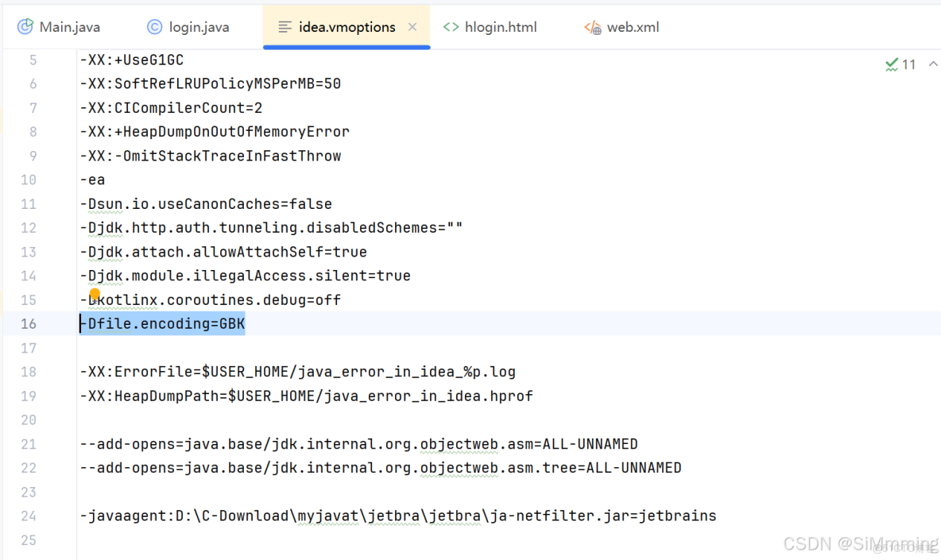The image size is (941, 560).
Task: Click the XML icon on web.xml tab
Action: pos(591,26)
